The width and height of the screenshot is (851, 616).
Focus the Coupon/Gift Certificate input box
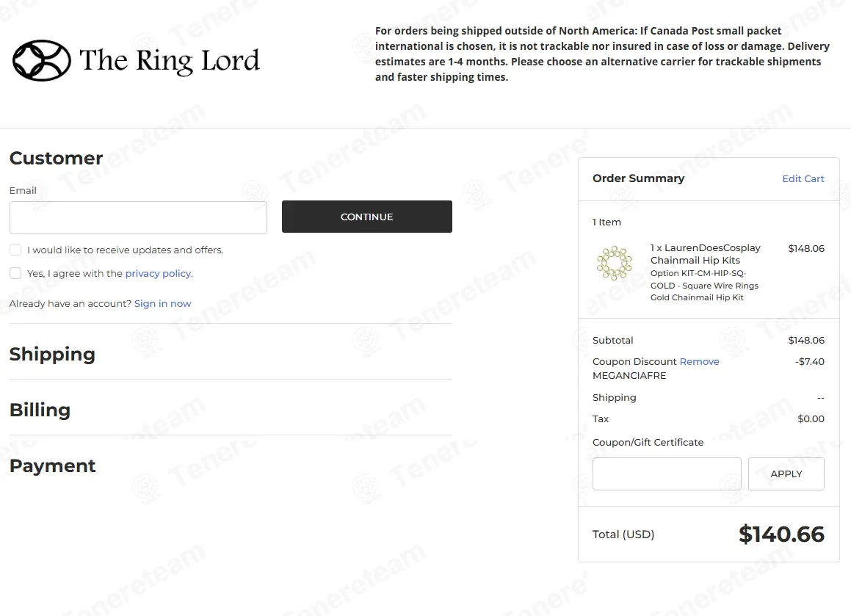(666, 474)
